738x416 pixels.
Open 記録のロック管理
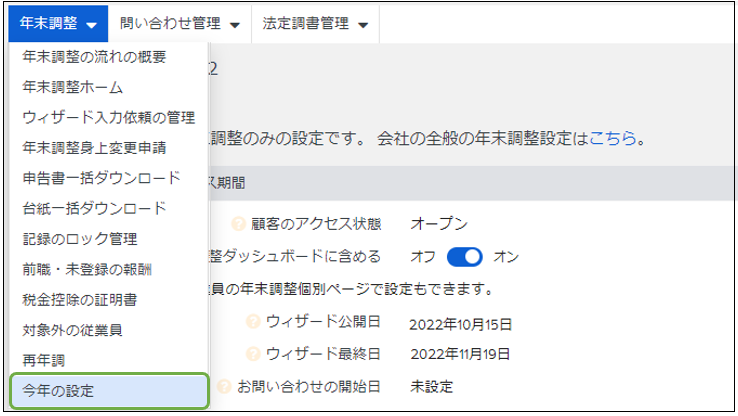tap(79, 238)
